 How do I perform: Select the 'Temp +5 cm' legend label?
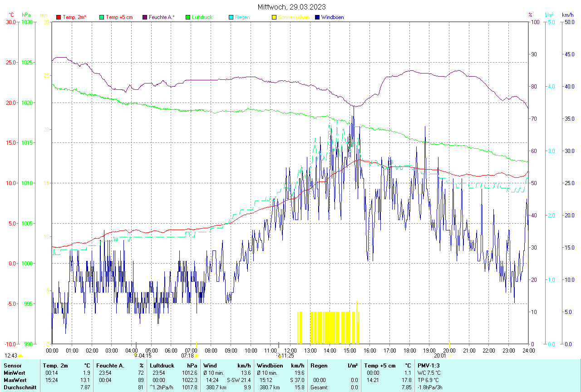[x=119, y=17]
